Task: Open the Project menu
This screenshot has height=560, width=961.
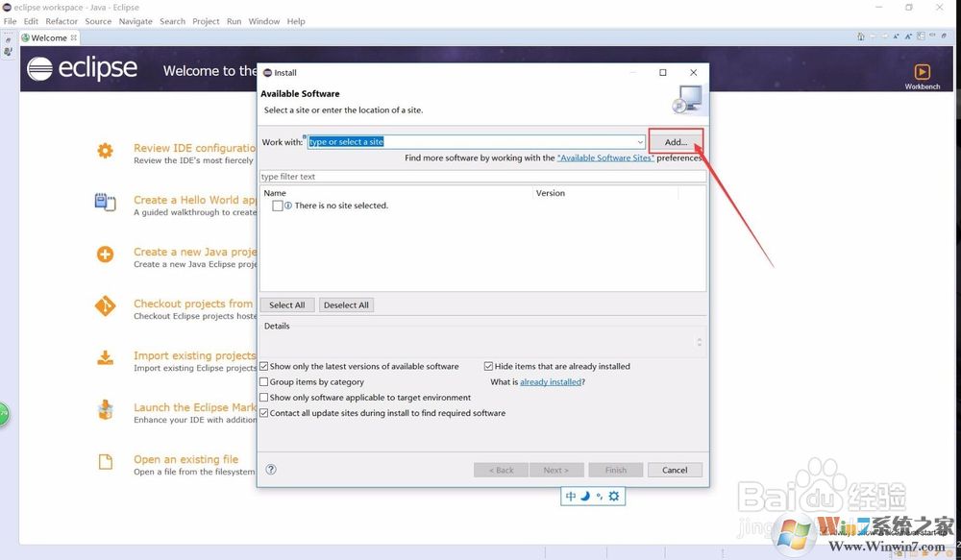Action: click(x=206, y=21)
